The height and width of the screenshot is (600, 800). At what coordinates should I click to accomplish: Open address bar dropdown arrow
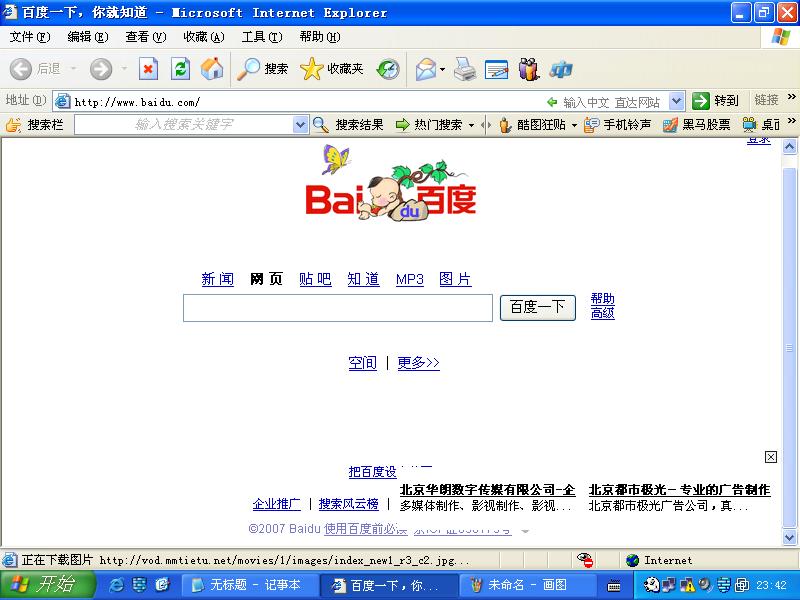(x=676, y=101)
